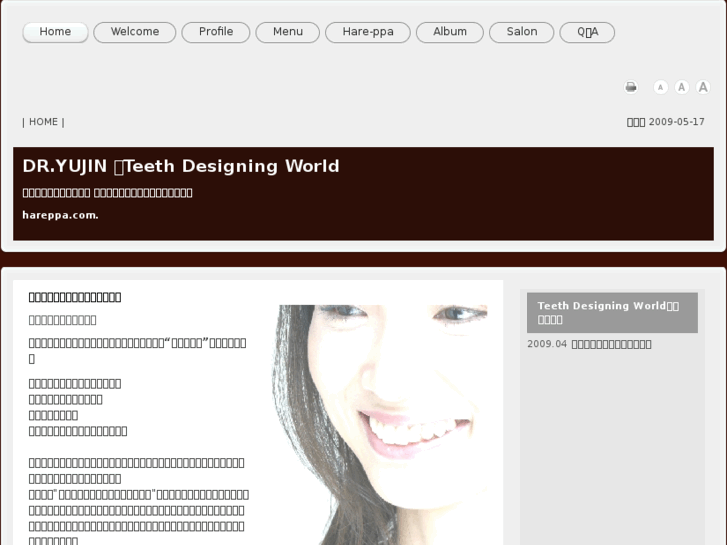
Task: Click the hareppa.com. text in banner
Action: pos(60,215)
